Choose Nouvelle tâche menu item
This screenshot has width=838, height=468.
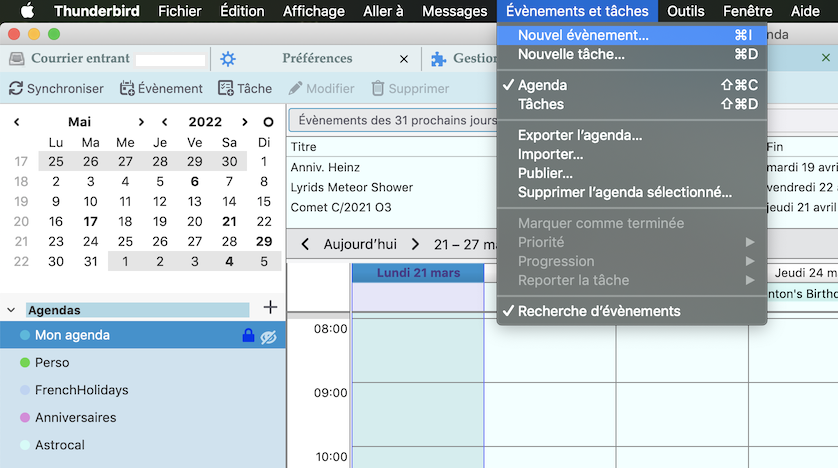pyautogui.click(x=632, y=54)
